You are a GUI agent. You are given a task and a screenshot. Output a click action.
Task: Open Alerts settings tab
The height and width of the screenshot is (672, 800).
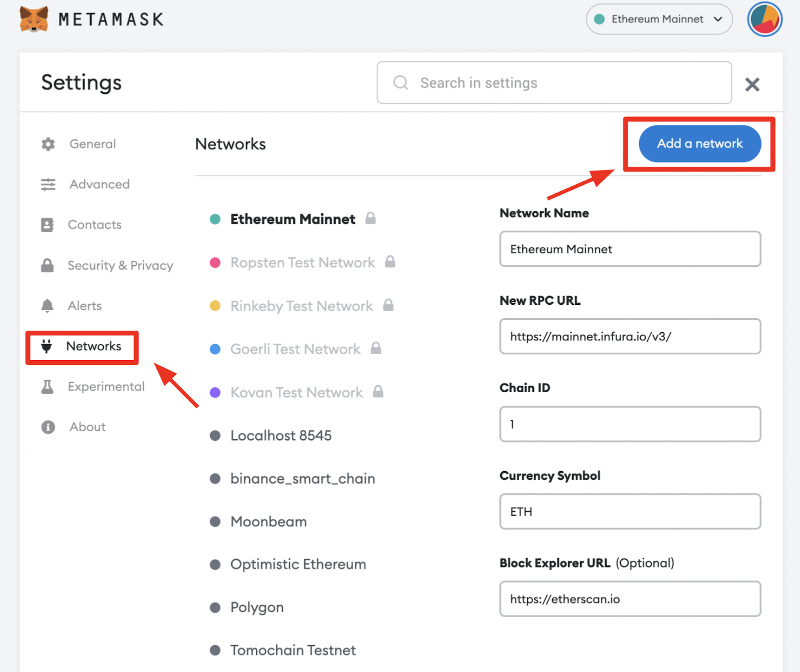[84, 305]
